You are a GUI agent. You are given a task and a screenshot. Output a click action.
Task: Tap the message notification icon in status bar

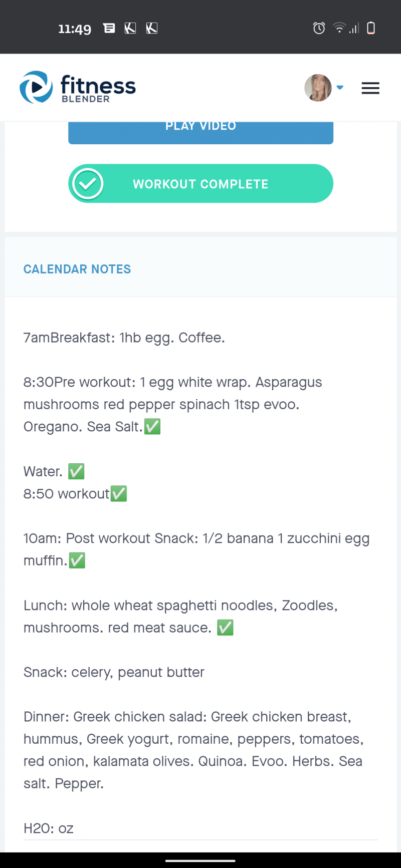[109, 28]
